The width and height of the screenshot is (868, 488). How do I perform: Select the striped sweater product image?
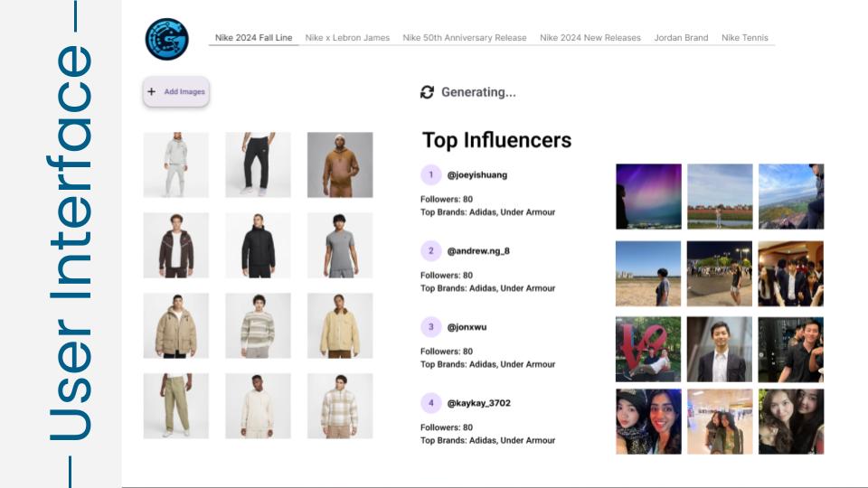(258, 325)
